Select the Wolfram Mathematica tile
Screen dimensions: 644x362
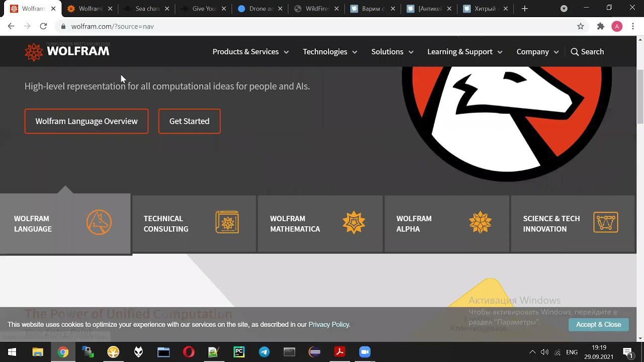[320, 224]
